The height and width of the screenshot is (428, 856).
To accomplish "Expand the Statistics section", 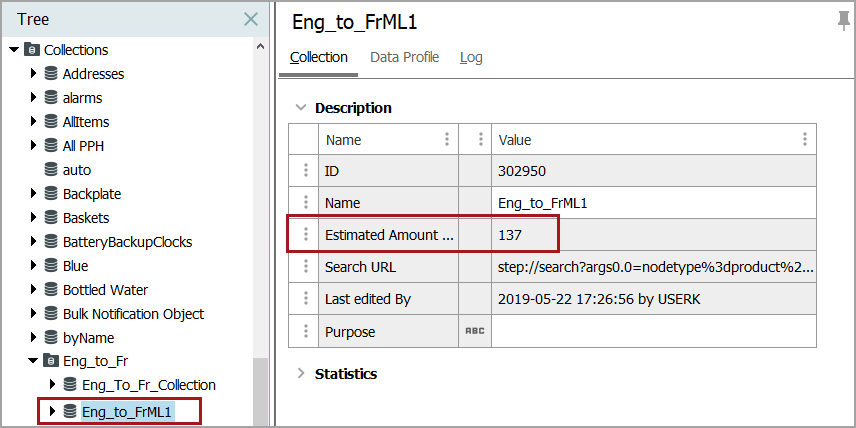I will coord(300,374).
